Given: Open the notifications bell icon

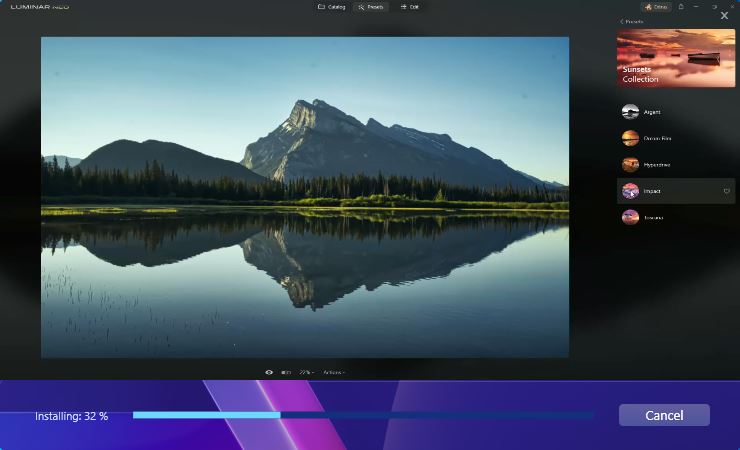Looking at the screenshot, I should 681,7.
